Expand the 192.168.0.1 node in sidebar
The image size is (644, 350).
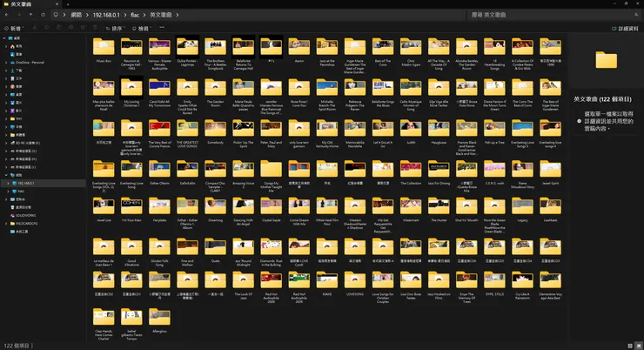coord(8,183)
